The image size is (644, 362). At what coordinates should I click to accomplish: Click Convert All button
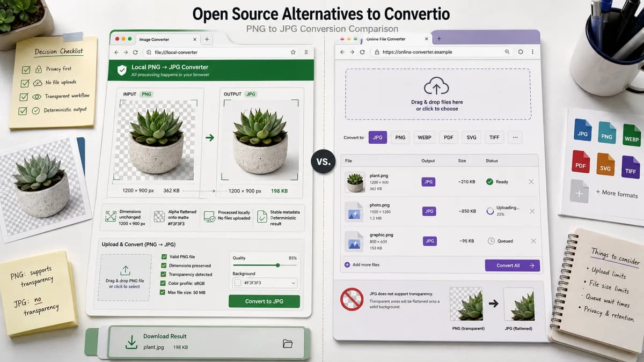[x=512, y=265]
